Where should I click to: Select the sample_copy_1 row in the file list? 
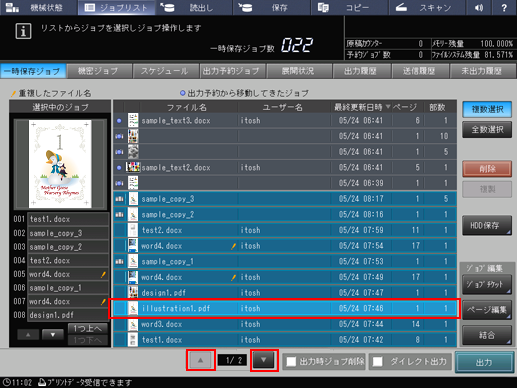pyautogui.click(x=285, y=261)
